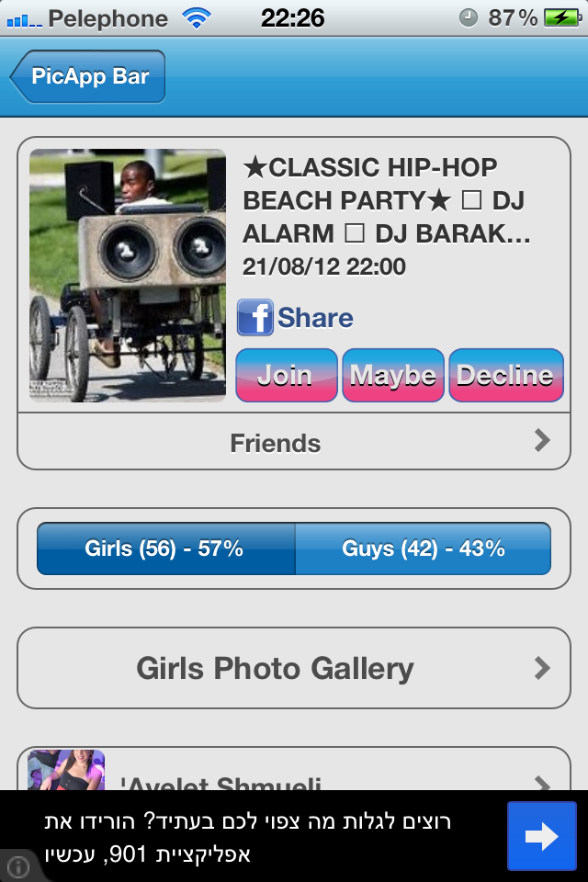This screenshot has height=882, width=588.
Task: Tap the battery icon in status bar
Action: coord(562,18)
